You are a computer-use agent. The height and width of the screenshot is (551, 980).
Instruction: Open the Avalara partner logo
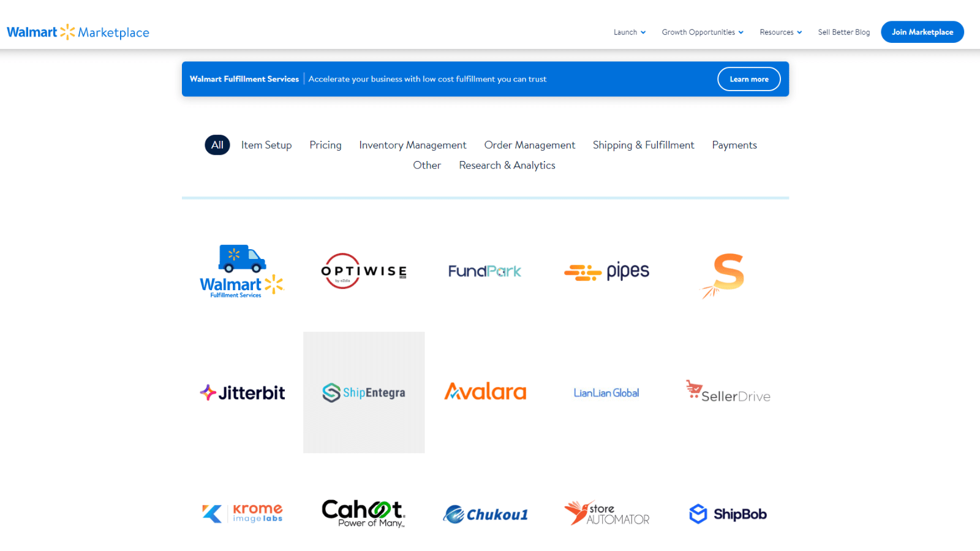point(485,392)
